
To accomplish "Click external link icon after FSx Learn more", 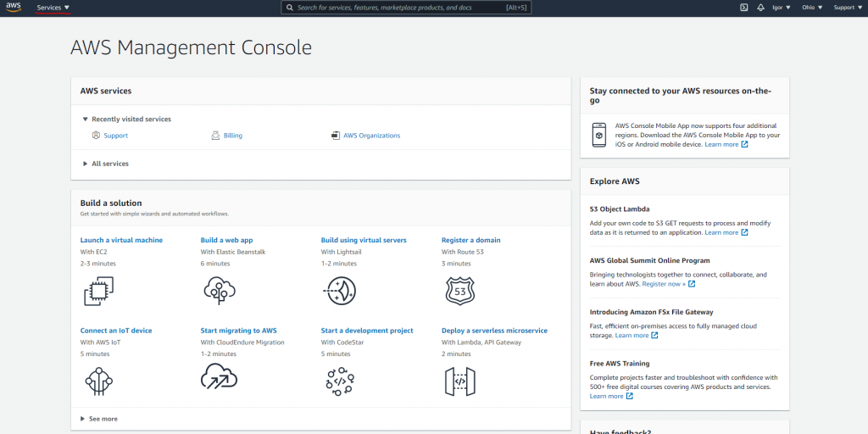I will [654, 336].
